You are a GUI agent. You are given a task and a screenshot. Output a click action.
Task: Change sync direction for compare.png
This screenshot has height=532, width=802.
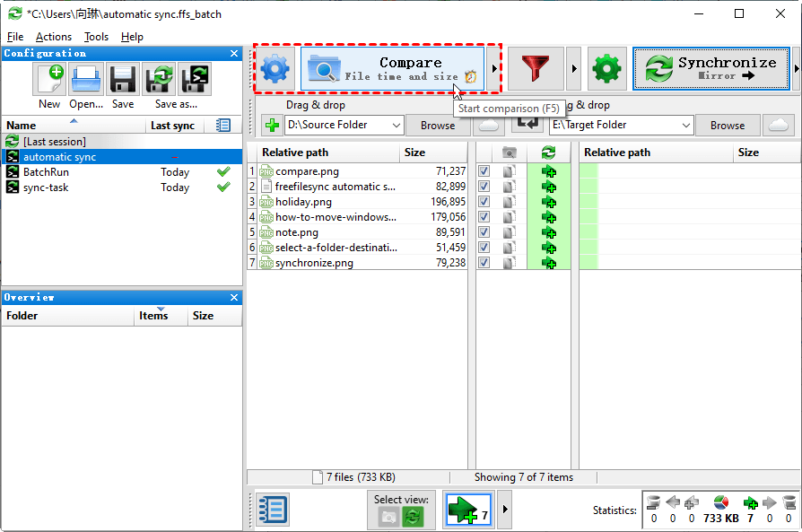(549, 171)
